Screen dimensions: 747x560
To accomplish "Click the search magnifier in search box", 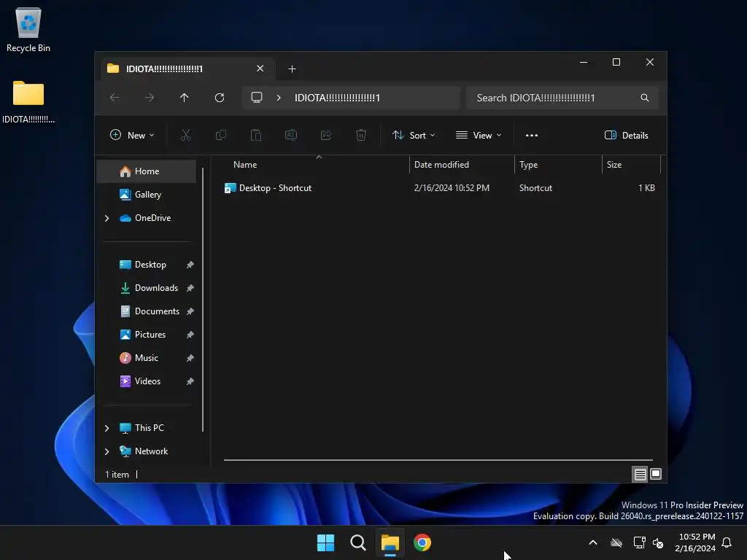I will pyautogui.click(x=645, y=98).
